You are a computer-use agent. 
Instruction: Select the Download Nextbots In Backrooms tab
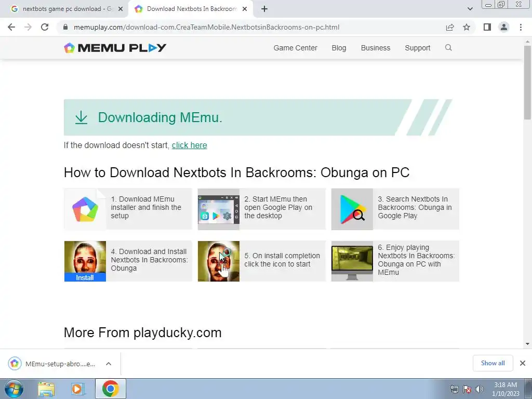pyautogui.click(x=191, y=9)
